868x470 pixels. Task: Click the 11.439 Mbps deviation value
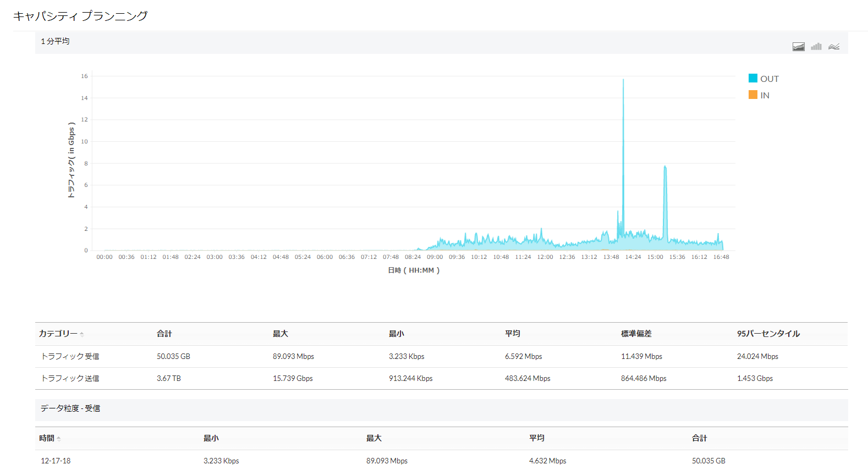641,356
